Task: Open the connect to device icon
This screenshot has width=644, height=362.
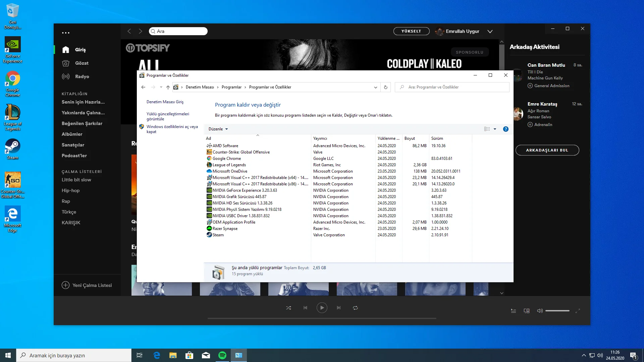Action: point(527,311)
